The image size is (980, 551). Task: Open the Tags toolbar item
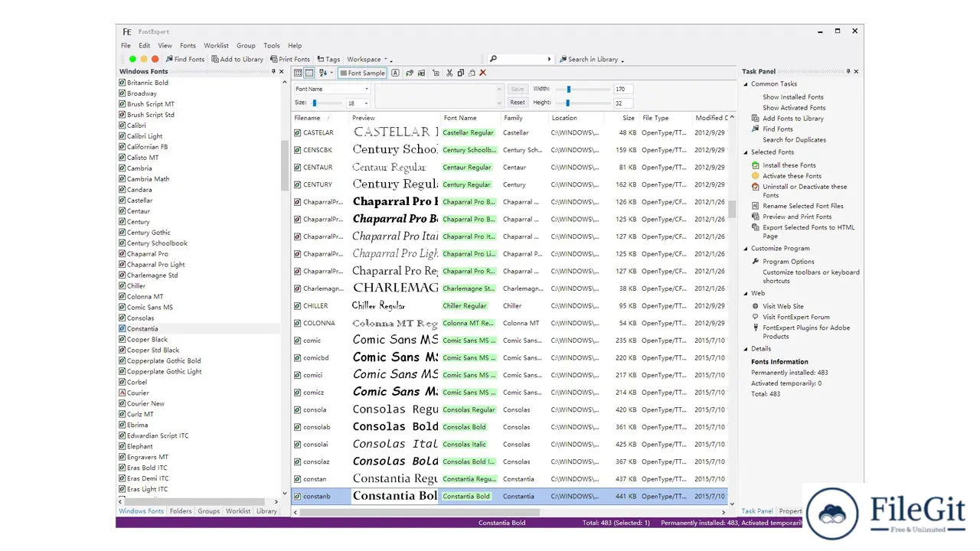pos(328,59)
